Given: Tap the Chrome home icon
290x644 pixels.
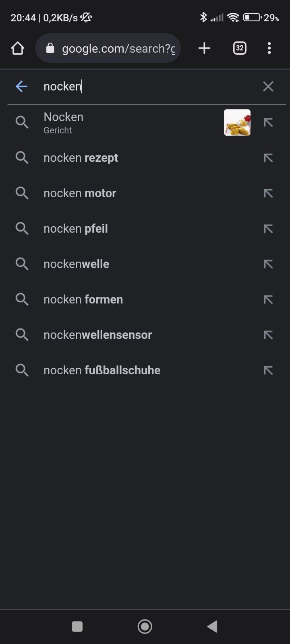Looking at the screenshot, I should click(18, 48).
